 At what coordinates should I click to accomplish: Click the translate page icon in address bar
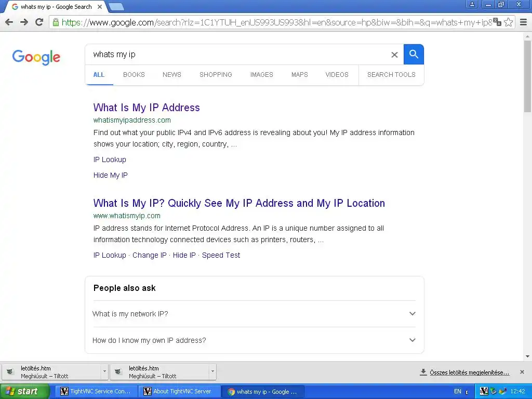point(497,22)
